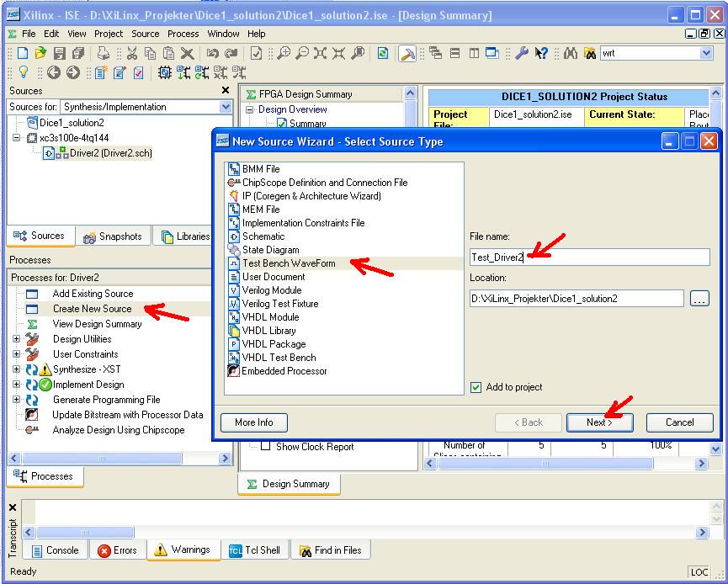The height and width of the screenshot is (584, 728).
Task: Click the Forward arrow toolbar icon
Action: pyautogui.click(x=73, y=72)
